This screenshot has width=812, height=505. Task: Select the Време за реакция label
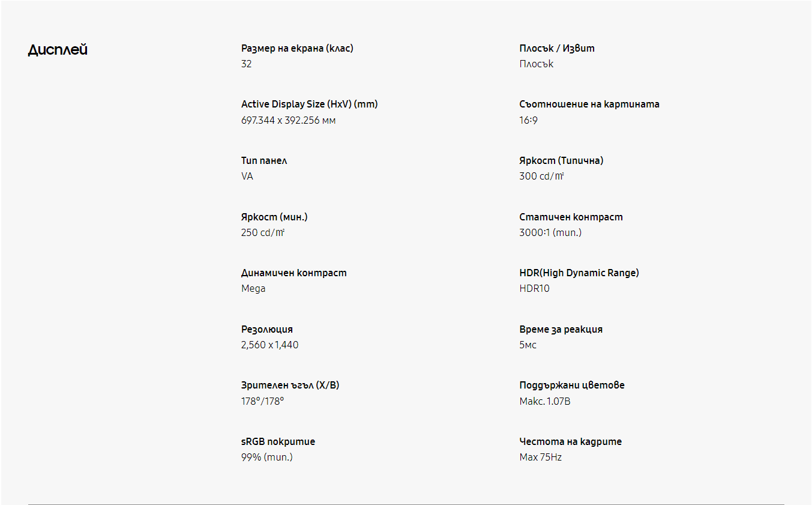(561, 330)
